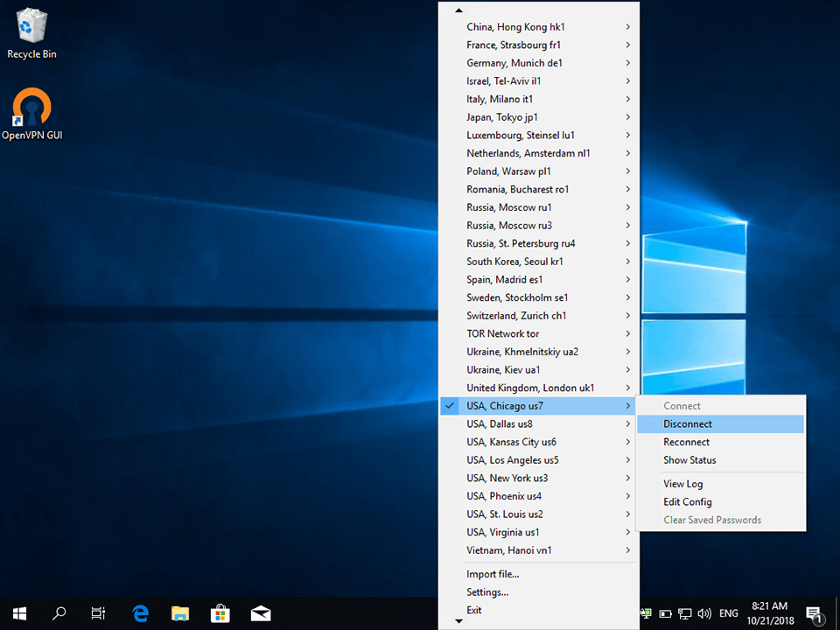Open the Windows Start menu

pos(20,613)
